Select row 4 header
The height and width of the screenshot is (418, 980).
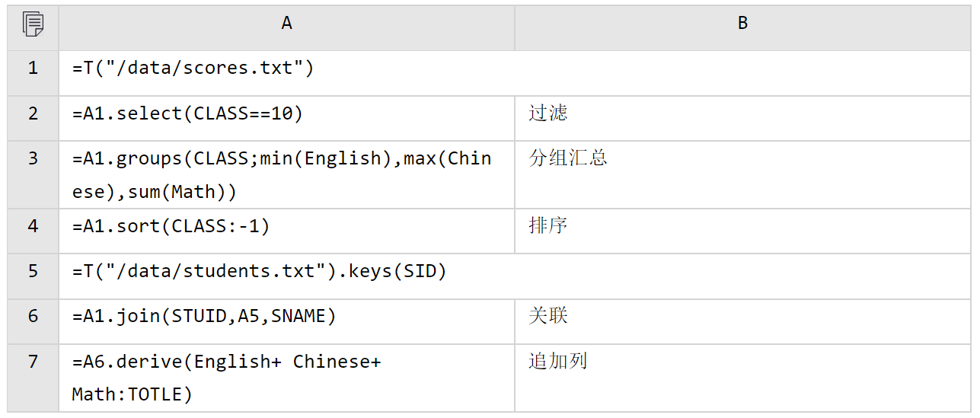33,231
